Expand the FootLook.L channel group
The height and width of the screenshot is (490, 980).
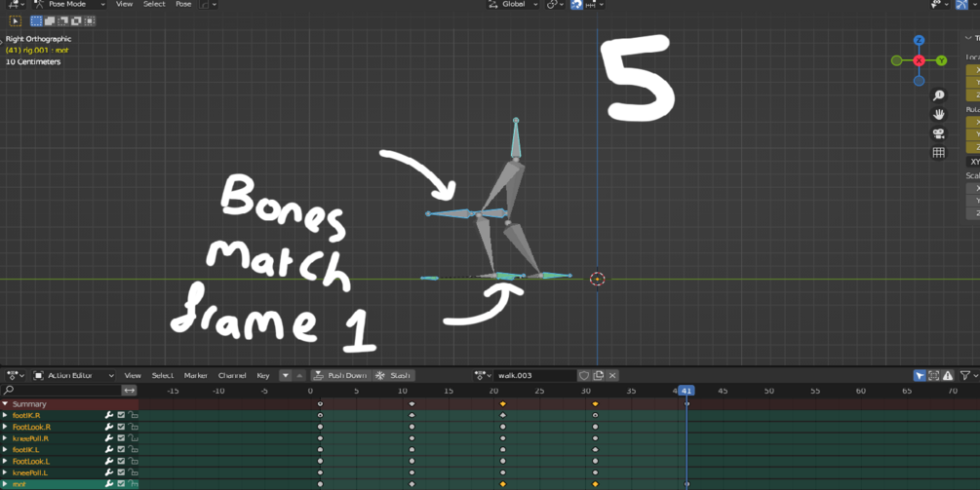pos(6,462)
